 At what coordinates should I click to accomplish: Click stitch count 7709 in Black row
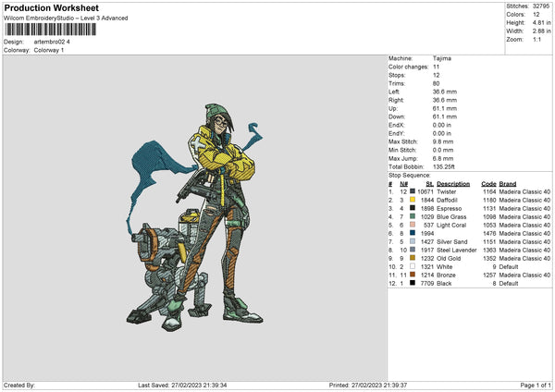click(x=427, y=284)
